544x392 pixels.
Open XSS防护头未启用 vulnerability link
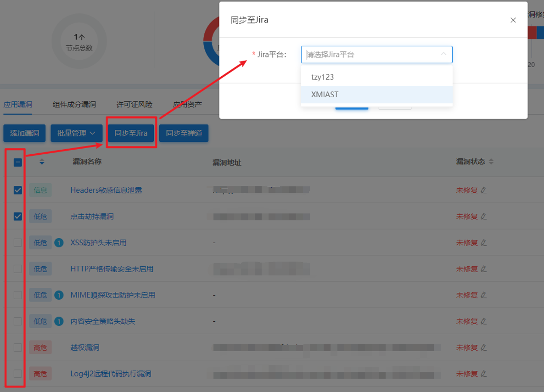coord(98,242)
